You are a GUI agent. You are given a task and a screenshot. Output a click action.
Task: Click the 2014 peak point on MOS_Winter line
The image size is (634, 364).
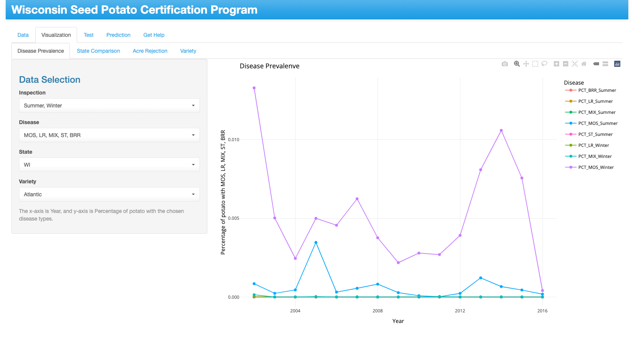[501, 131]
